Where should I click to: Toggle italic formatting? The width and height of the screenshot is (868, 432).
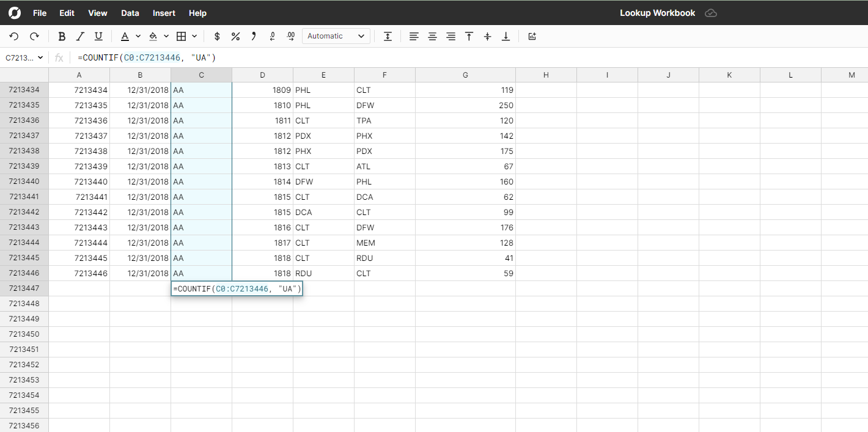tap(80, 36)
